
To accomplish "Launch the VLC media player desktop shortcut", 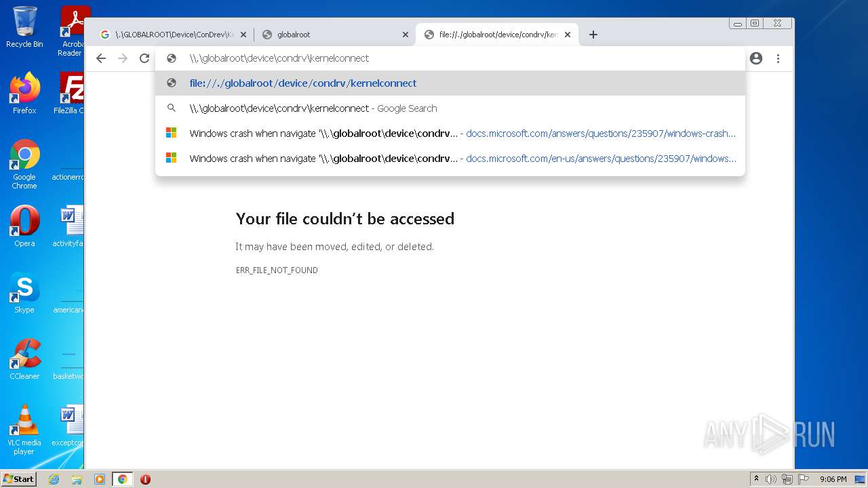I will pos(24,430).
